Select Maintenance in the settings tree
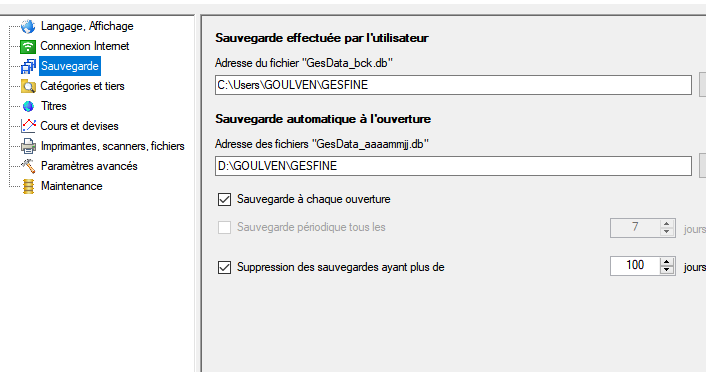This screenshot has width=706, height=372. point(72,186)
